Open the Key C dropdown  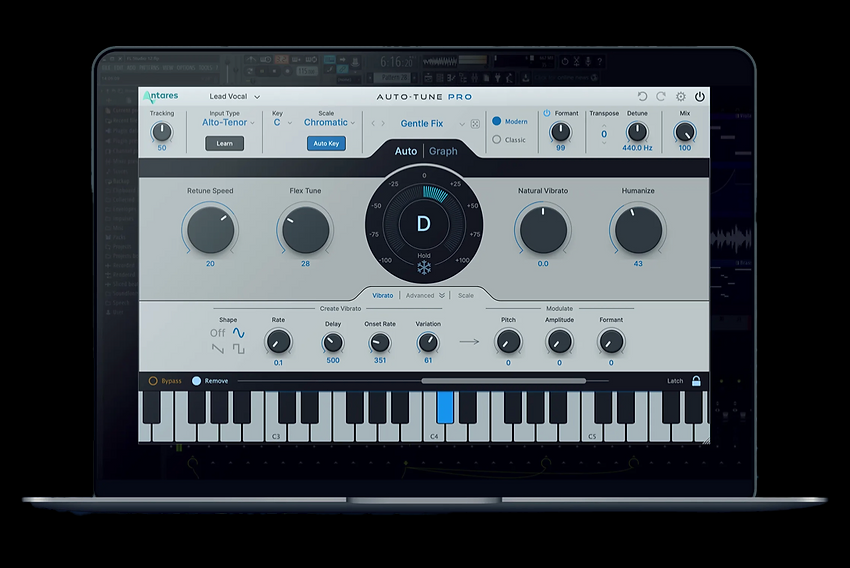[x=282, y=122]
